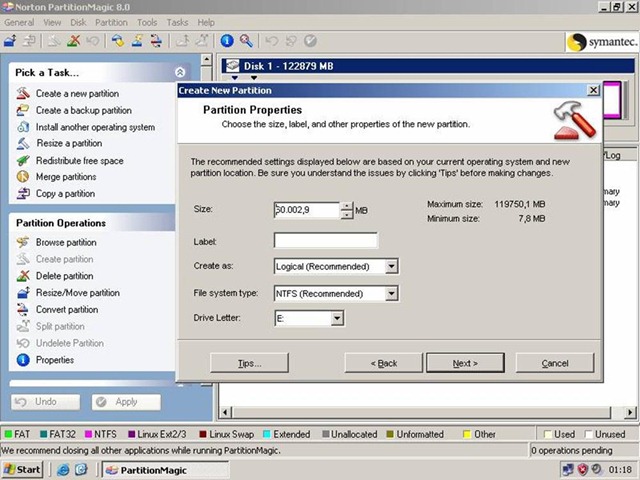Open the Help menu
The height and width of the screenshot is (480, 640).
[206, 22]
